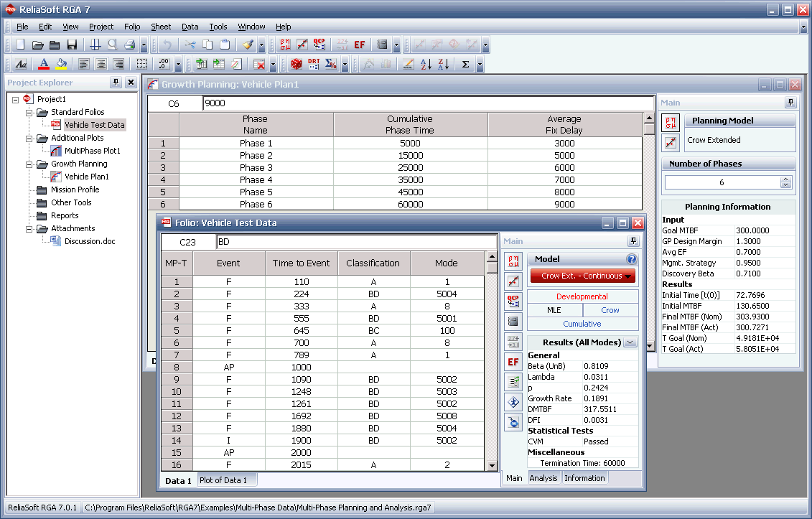
Task: Click the Cumulative setting link
Action: coord(582,324)
